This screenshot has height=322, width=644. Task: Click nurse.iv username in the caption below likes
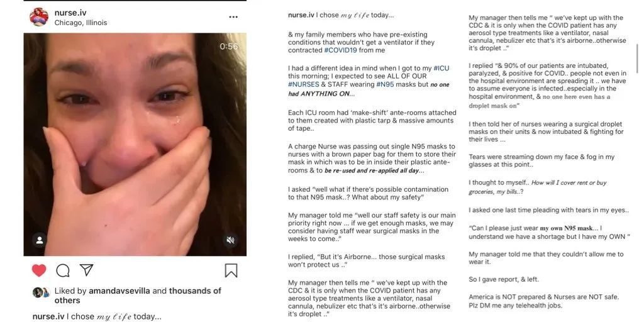point(48,316)
